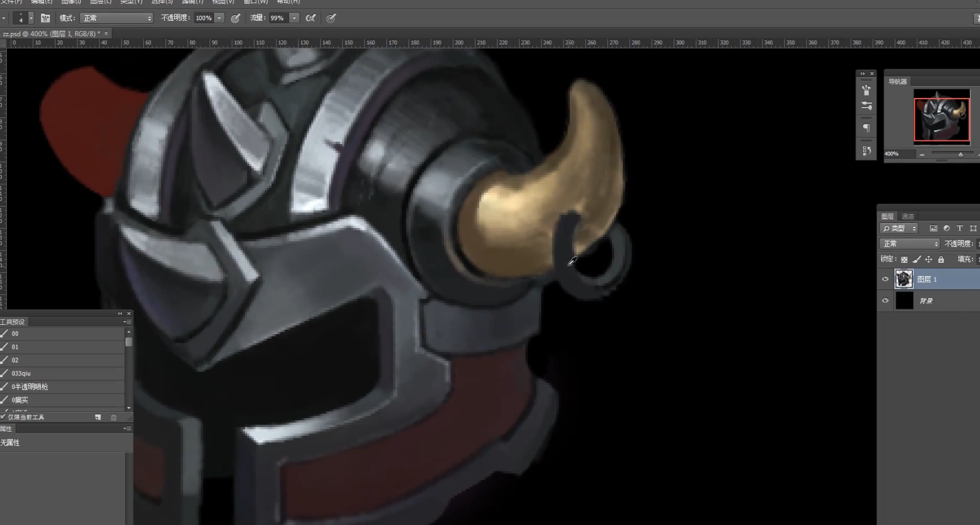This screenshot has width=980, height=525.
Task: Hide 图层 1 layer eye icon
Action: point(885,279)
